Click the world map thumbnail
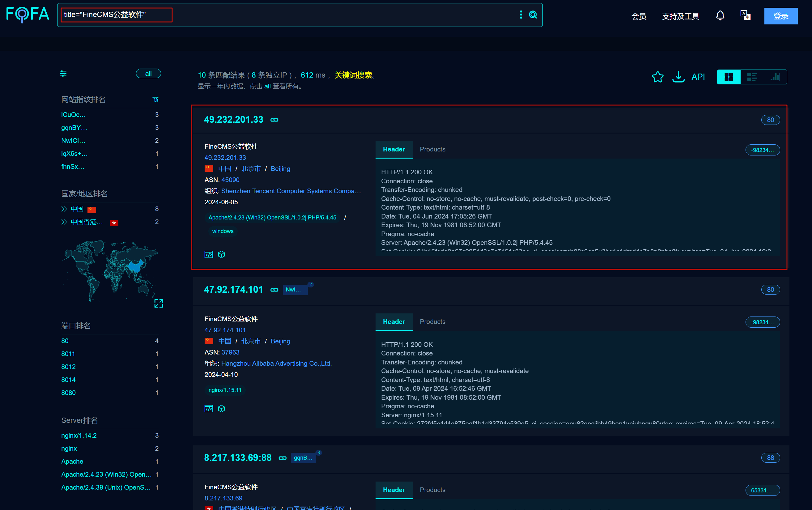The height and width of the screenshot is (510, 812). click(110, 270)
